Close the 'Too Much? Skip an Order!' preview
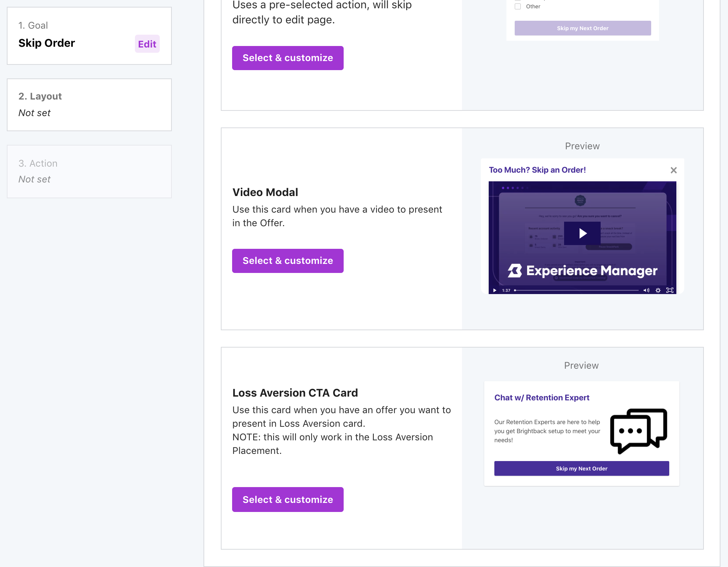This screenshot has height=567, width=728. point(674,170)
